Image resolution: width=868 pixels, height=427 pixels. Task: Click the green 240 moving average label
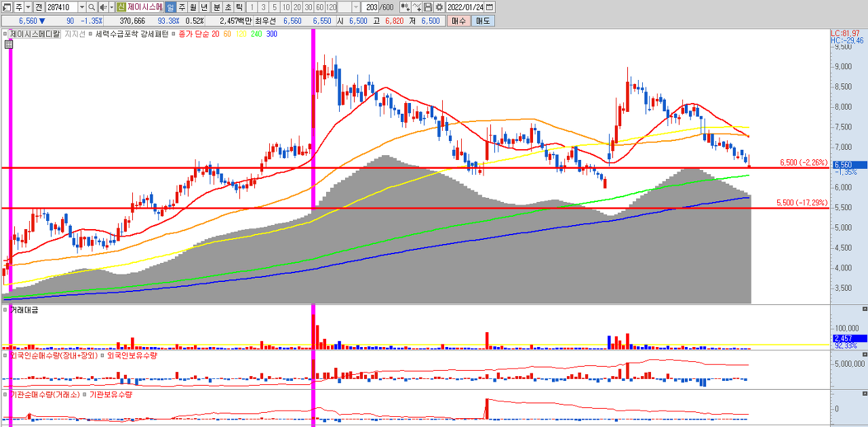(256, 33)
